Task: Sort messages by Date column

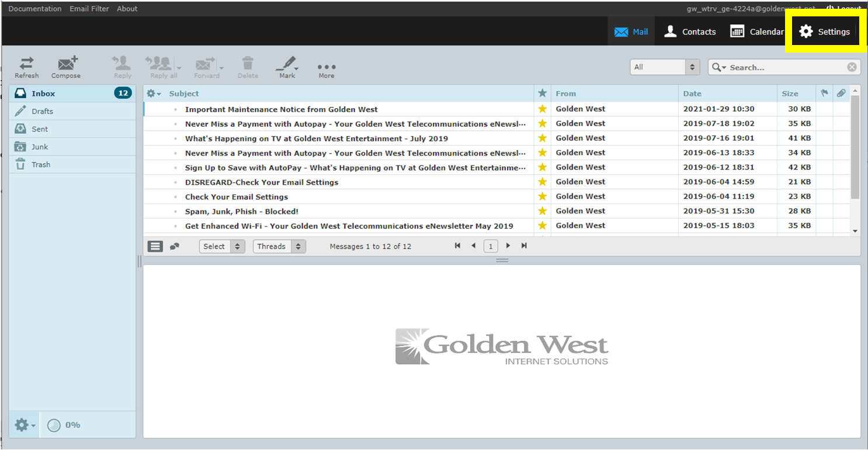Action: click(692, 94)
